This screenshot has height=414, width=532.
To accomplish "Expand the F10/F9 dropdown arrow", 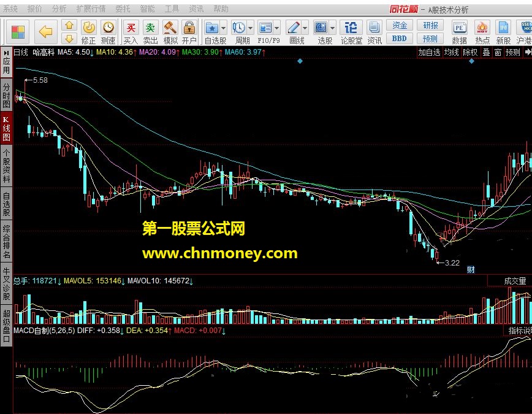I will [x=277, y=28].
